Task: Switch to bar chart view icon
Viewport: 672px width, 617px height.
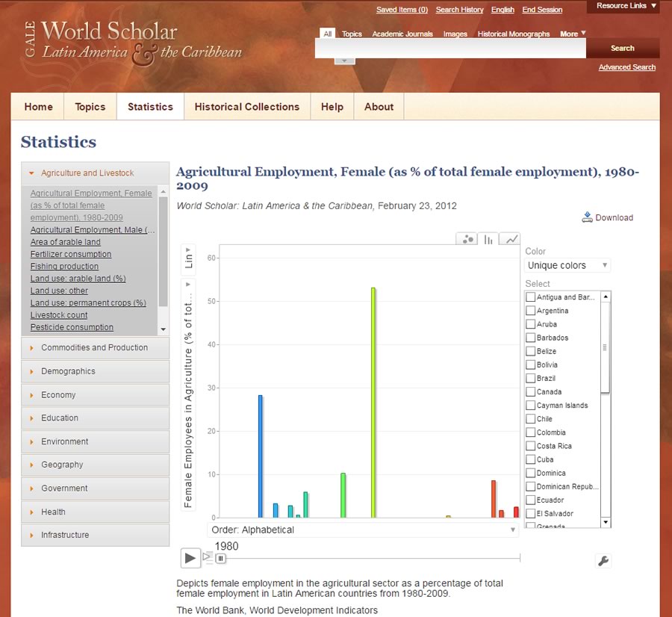Action: coord(488,239)
